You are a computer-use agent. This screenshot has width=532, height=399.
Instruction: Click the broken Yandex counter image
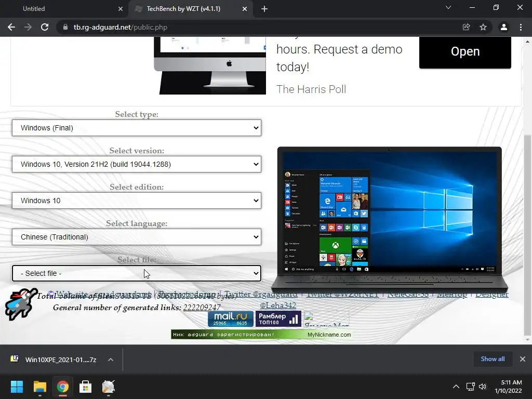(326, 320)
